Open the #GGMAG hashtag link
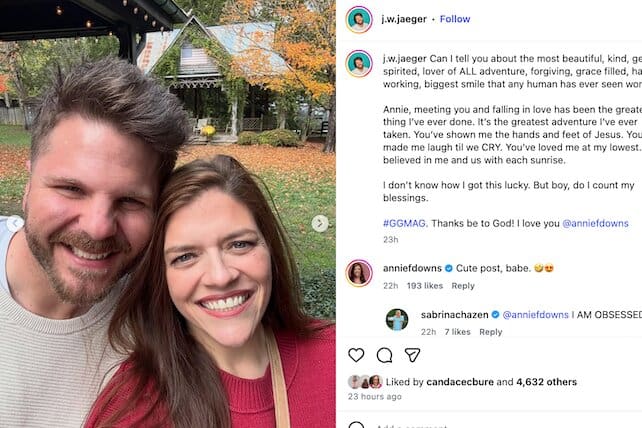This screenshot has height=428, width=642. (x=403, y=223)
